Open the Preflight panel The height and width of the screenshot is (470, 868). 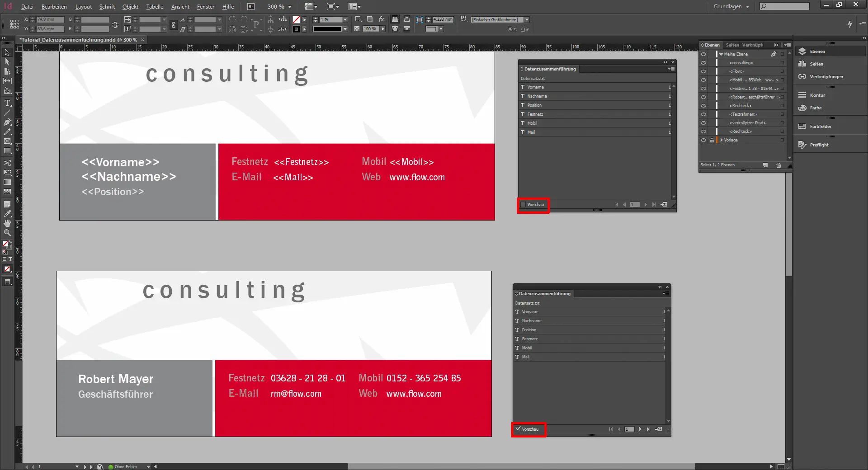coord(819,145)
